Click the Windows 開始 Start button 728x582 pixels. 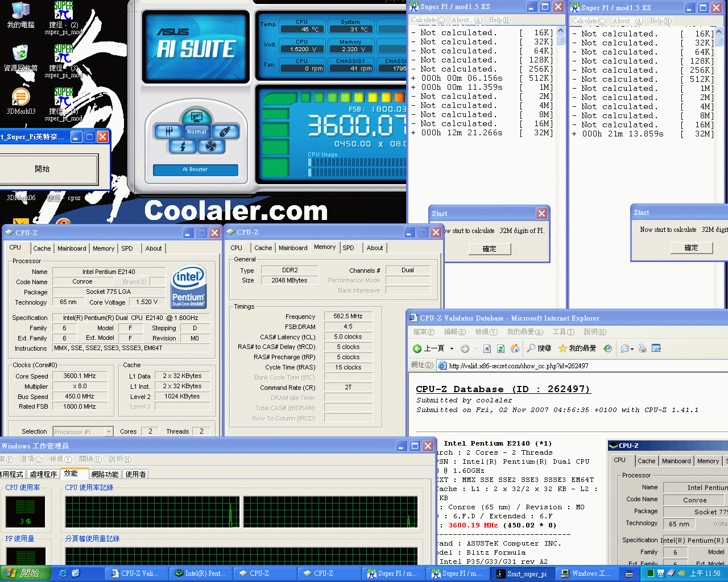coord(24,573)
